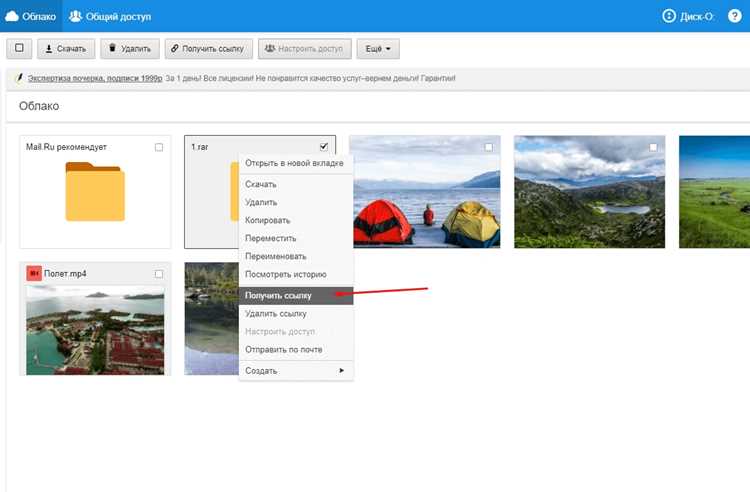This screenshot has width=750, height=492.
Task: Expand the Создать submenu
Action: click(x=296, y=371)
